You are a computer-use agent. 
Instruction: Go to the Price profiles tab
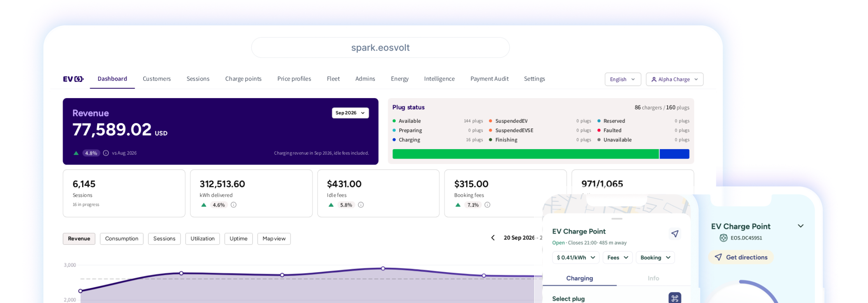click(294, 79)
